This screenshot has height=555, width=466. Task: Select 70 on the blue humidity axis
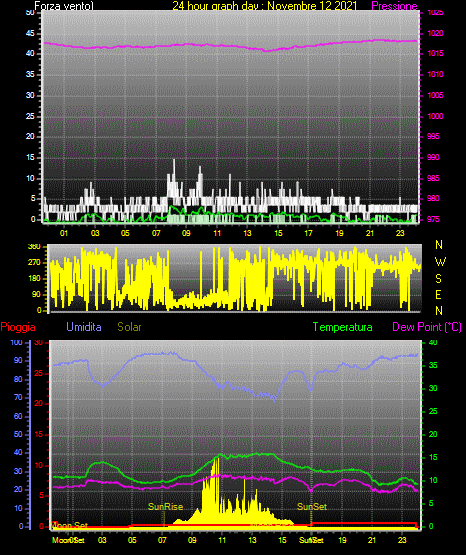(18, 397)
